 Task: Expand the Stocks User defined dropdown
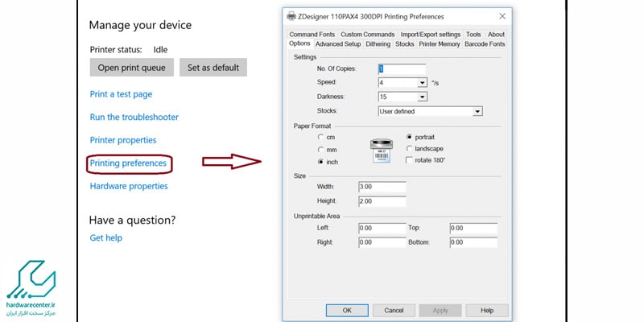[477, 111]
